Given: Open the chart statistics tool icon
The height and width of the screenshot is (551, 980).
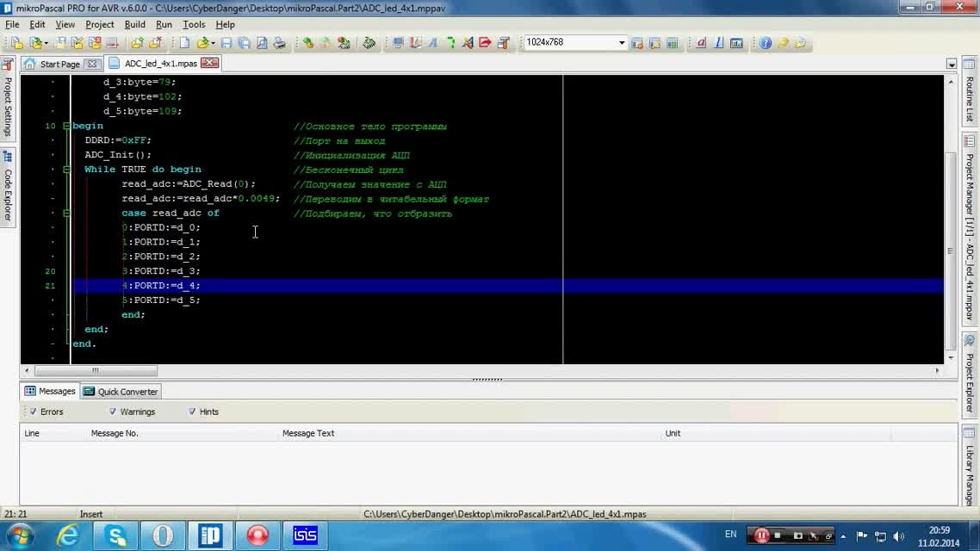Looking at the screenshot, I should pyautogui.click(x=737, y=42).
